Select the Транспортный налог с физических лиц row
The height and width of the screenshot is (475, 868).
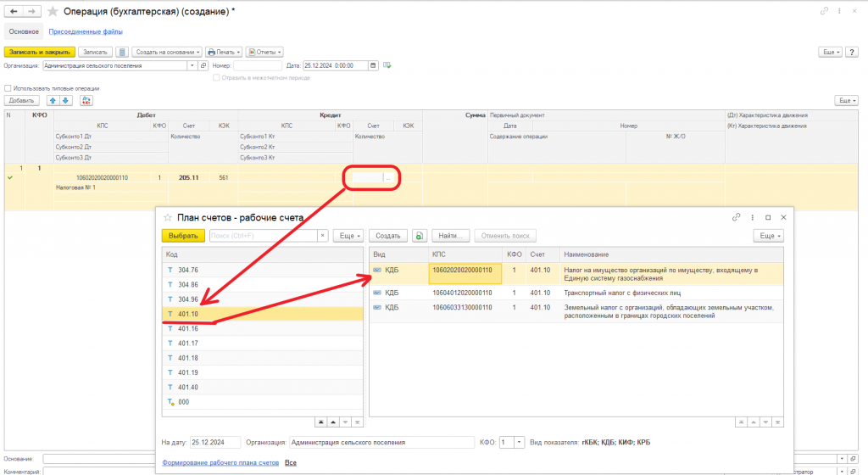576,293
